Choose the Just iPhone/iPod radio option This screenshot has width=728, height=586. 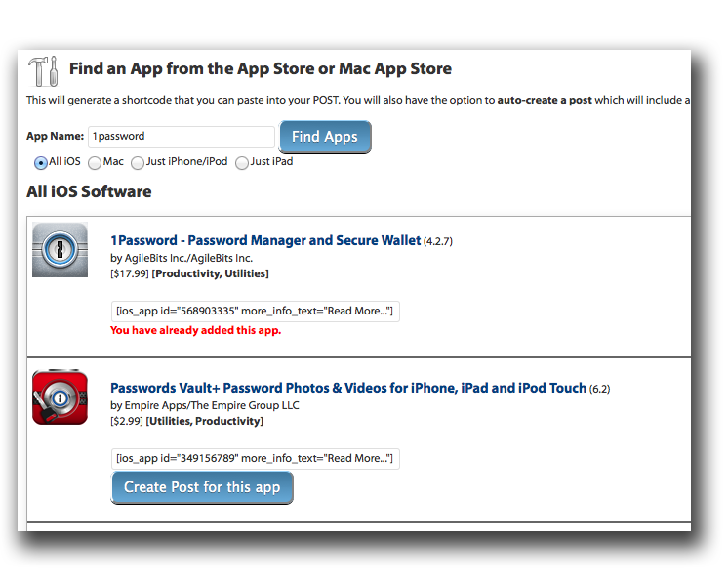point(138,163)
